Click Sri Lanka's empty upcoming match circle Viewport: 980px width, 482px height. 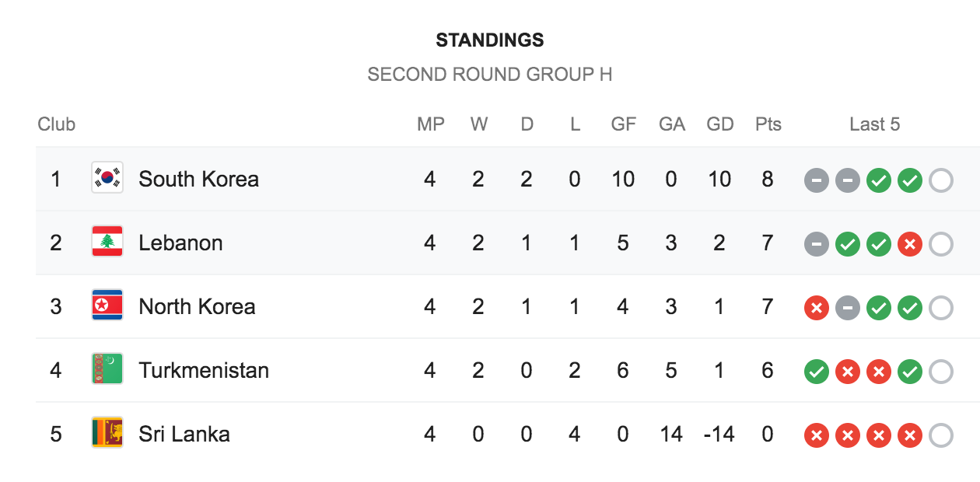(x=940, y=435)
